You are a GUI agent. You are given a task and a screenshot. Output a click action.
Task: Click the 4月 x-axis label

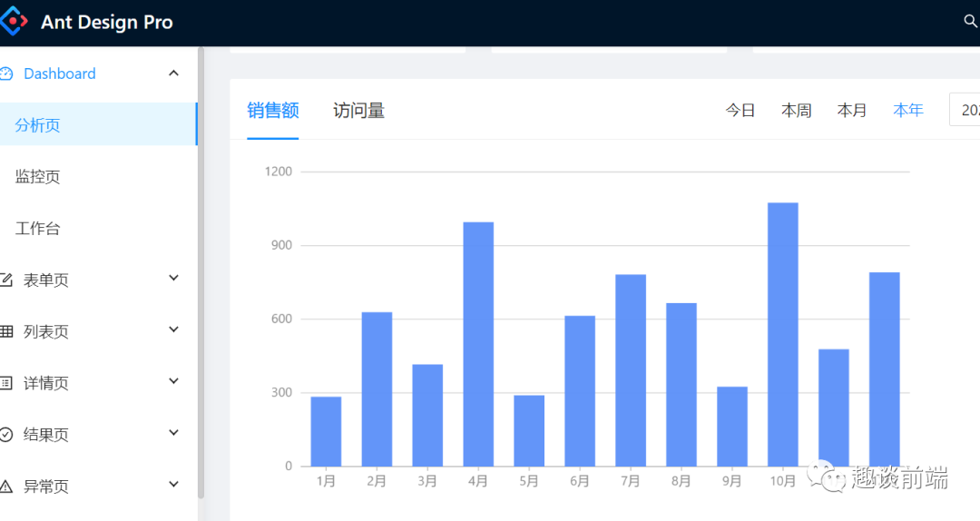pyautogui.click(x=478, y=481)
